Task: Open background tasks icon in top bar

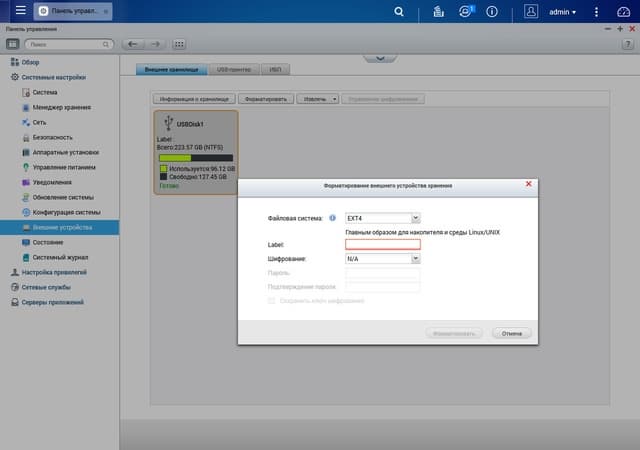Action: [438, 12]
